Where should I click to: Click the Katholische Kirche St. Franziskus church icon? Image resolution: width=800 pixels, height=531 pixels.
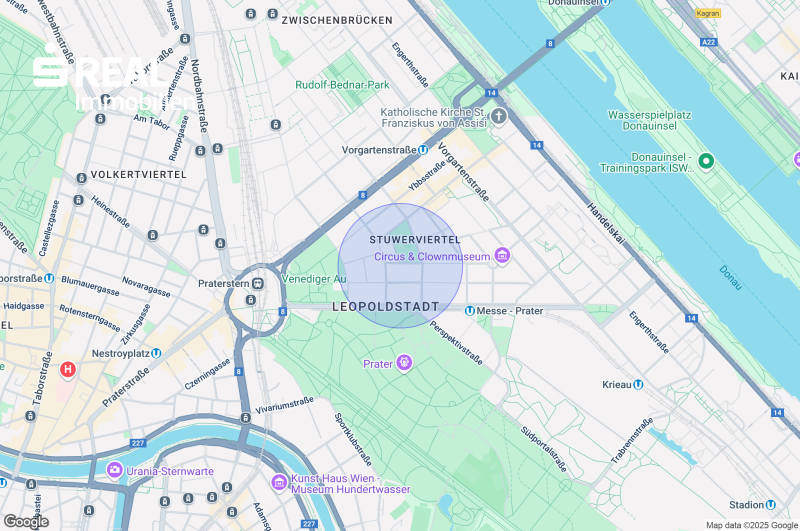tap(499, 116)
